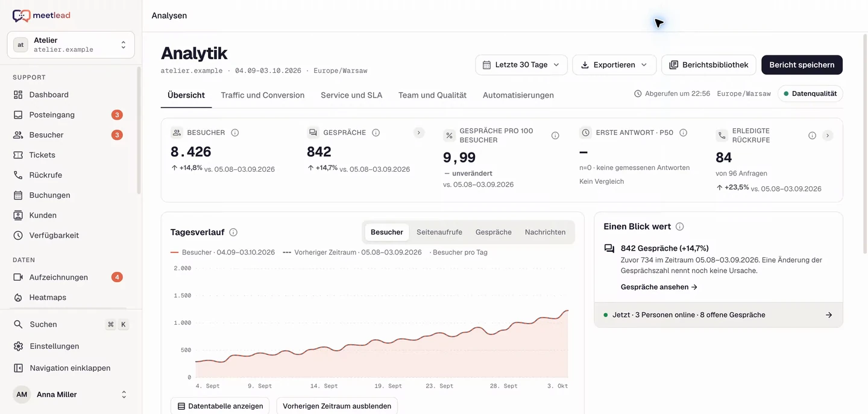
Task: Click the 842 Gespräche (+14,7%) headline
Action: click(x=665, y=248)
